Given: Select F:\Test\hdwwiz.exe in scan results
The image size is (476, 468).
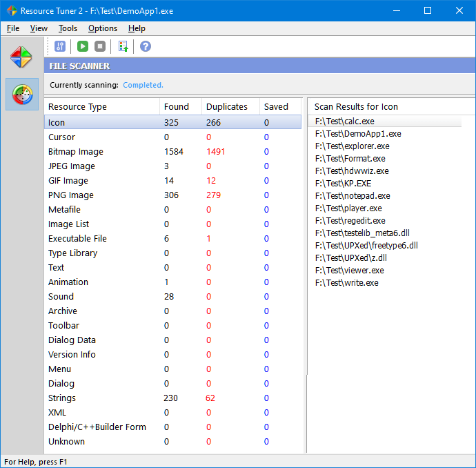Looking at the screenshot, I should click(352, 171).
